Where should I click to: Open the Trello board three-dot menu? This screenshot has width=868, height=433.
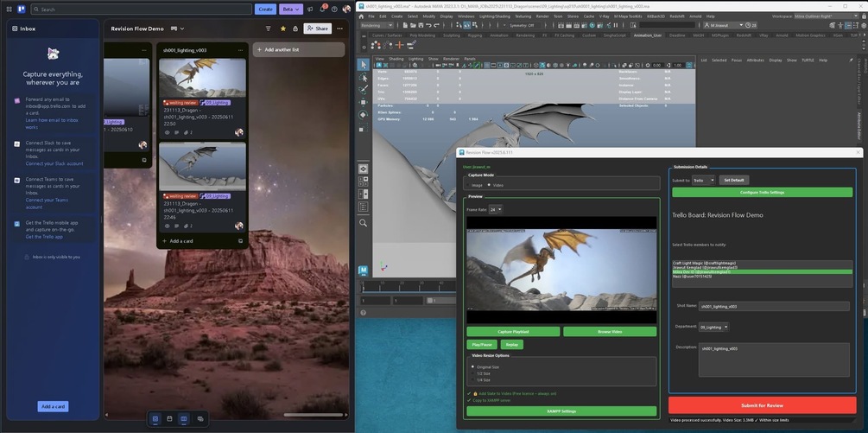[x=340, y=29]
